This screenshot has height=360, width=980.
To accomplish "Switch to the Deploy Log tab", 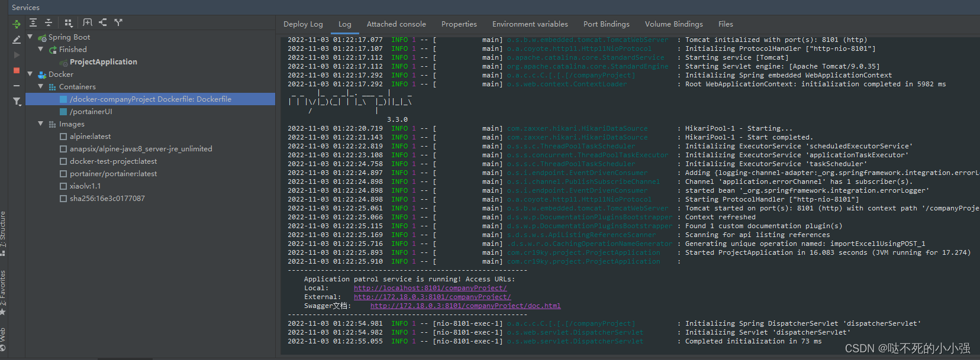I will click(303, 24).
